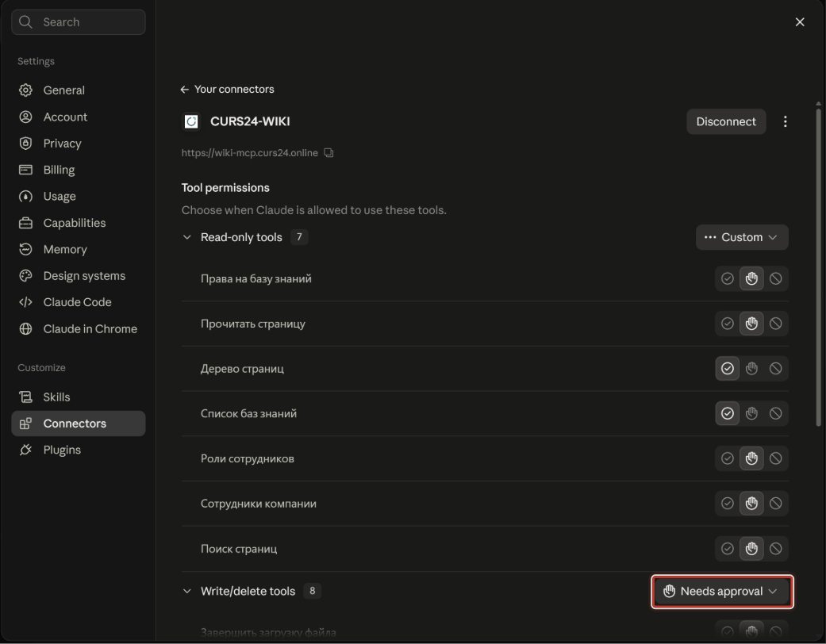Set 'Сотрудники компании' to needs approval

pyautogui.click(x=751, y=504)
